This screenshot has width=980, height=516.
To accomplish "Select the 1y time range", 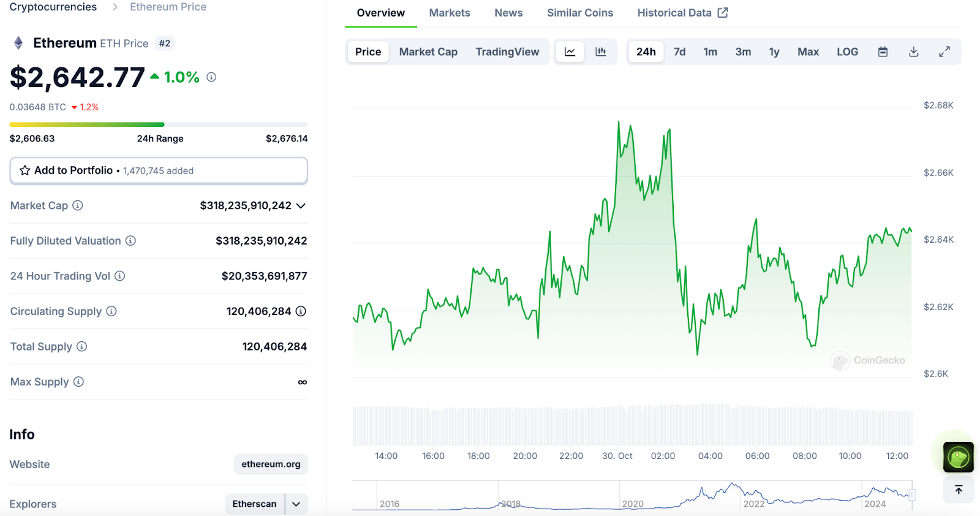I will 774,52.
